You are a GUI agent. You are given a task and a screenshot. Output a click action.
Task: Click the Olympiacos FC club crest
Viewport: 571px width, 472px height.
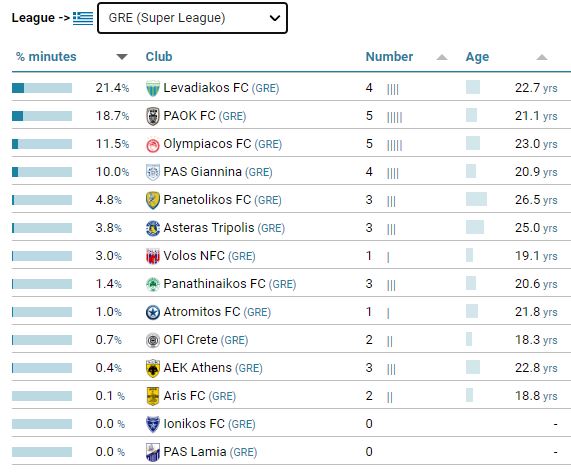tap(153, 145)
